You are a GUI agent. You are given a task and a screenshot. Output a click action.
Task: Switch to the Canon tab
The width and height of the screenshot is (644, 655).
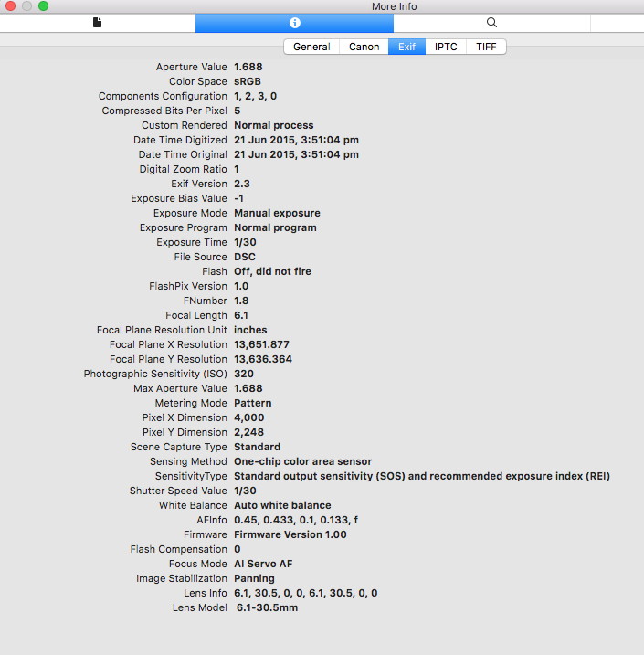(364, 47)
